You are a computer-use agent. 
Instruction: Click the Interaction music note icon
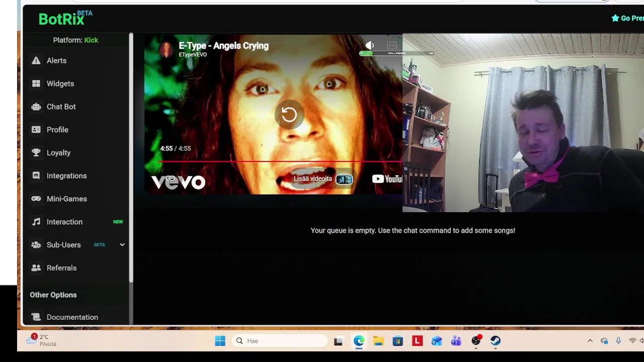tap(36, 222)
